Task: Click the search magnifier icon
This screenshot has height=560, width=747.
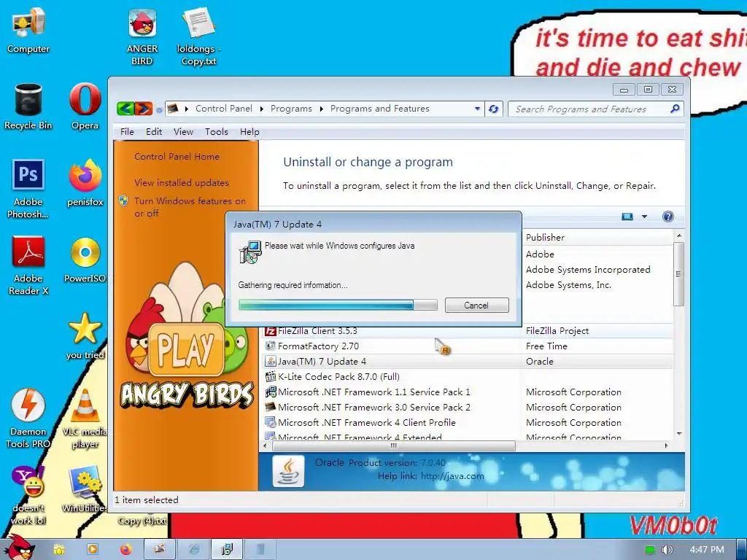Action: (x=675, y=109)
